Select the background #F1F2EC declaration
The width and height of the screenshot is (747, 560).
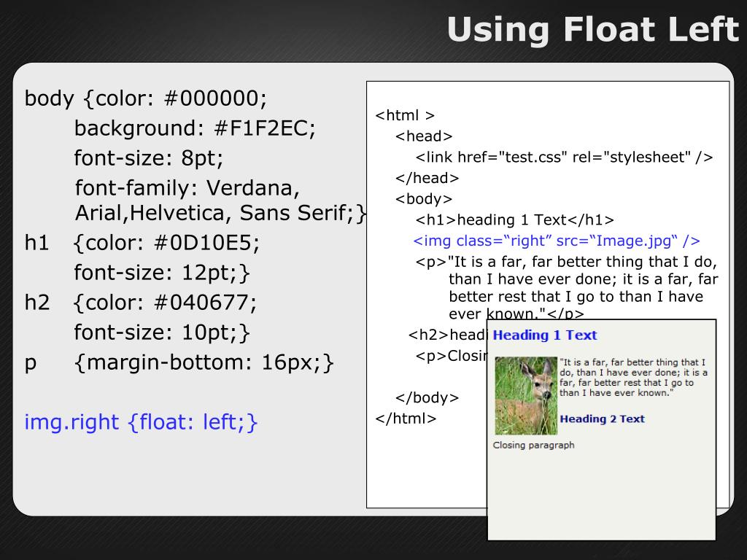pyautogui.click(x=195, y=128)
